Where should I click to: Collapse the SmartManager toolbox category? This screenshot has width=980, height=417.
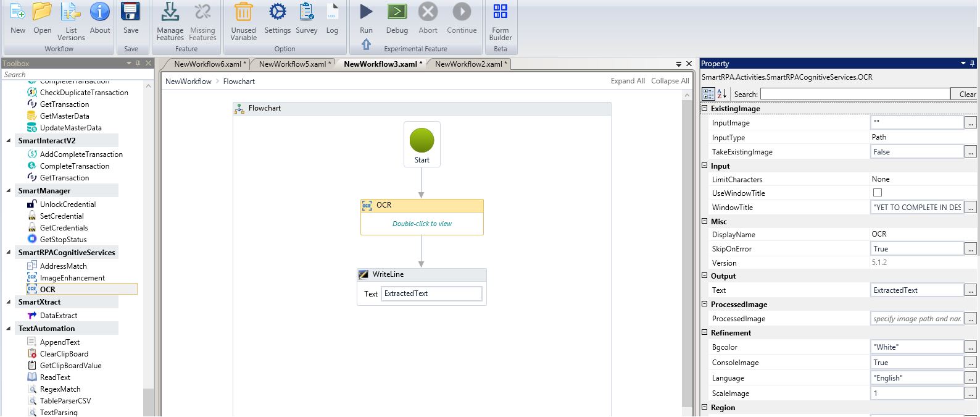point(9,191)
